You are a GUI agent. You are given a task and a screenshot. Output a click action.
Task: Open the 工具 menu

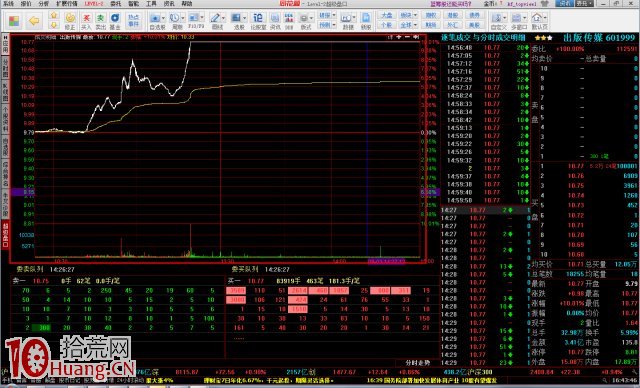coord(151,4)
